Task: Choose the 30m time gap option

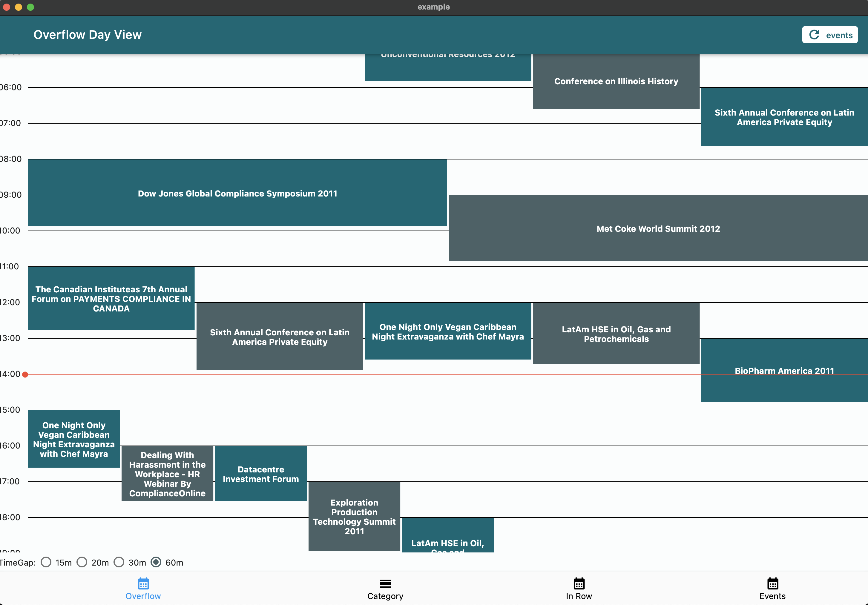Action: pos(119,562)
